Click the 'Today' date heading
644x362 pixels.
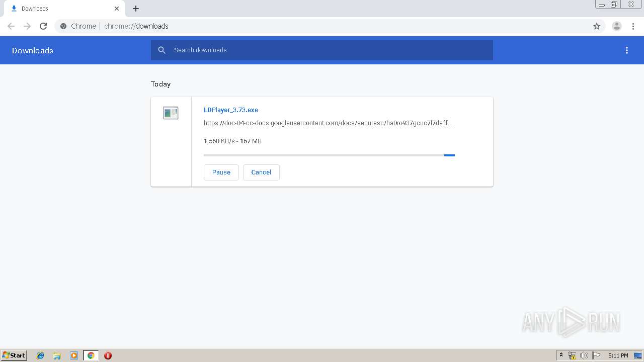pos(160,84)
